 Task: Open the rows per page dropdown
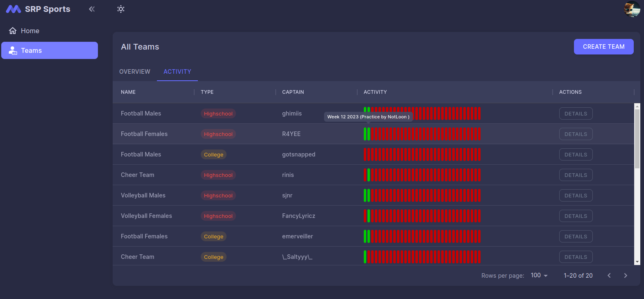[539, 276]
